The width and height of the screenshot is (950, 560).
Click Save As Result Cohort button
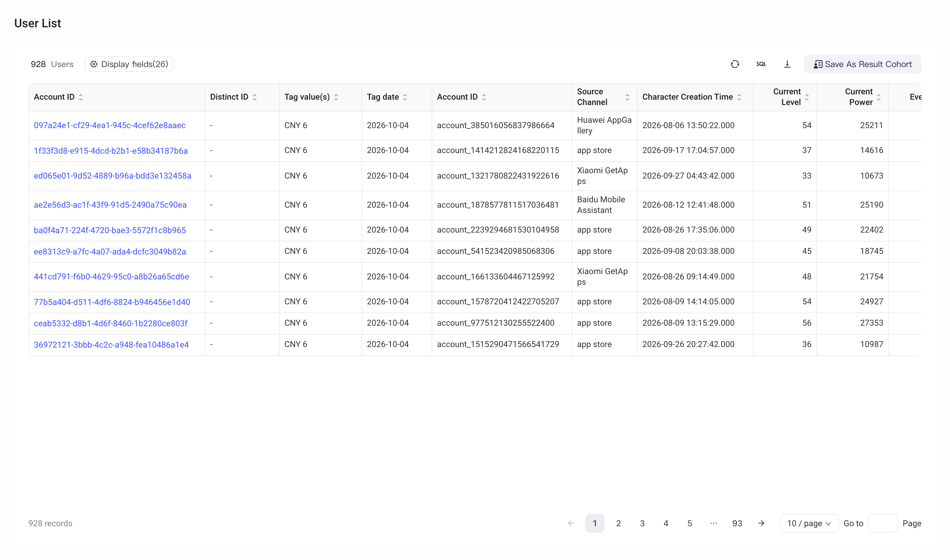tap(862, 64)
